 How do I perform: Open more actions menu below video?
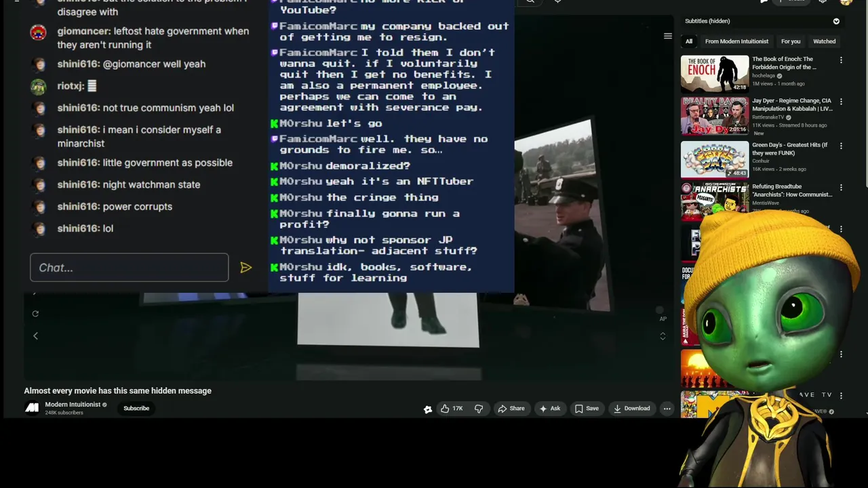pos(667,409)
